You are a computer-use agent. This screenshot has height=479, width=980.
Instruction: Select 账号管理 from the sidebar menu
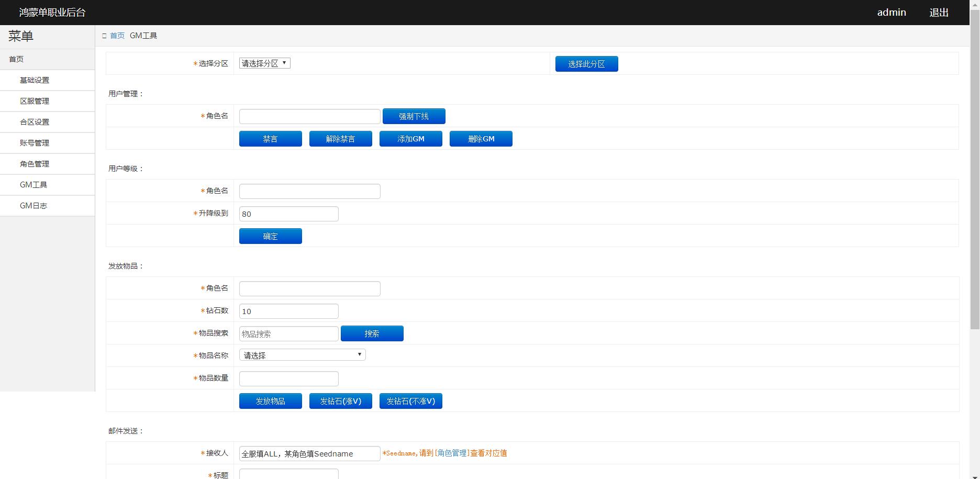[x=35, y=143]
